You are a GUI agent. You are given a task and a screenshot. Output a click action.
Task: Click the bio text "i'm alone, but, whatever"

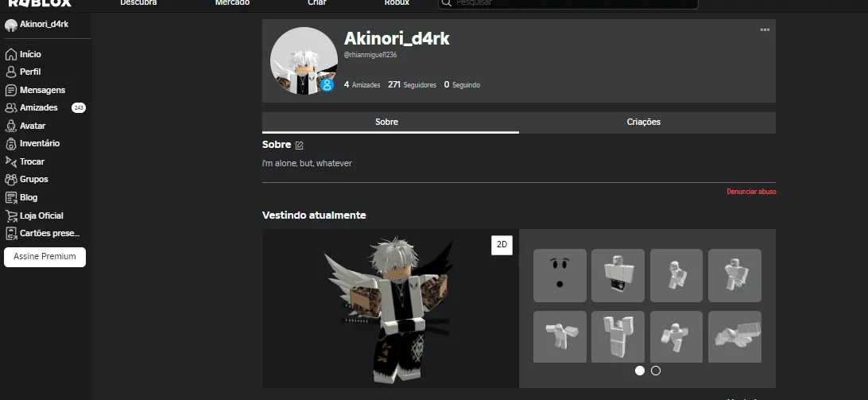307,164
